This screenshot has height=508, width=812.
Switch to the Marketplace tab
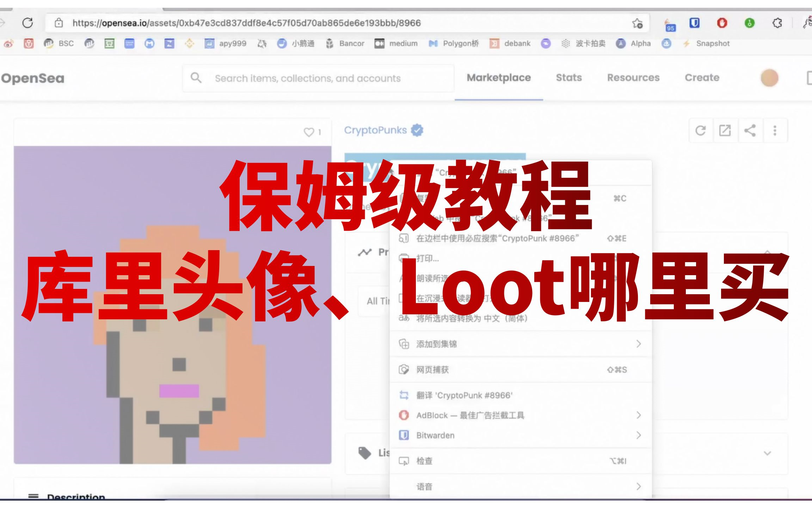(x=499, y=78)
